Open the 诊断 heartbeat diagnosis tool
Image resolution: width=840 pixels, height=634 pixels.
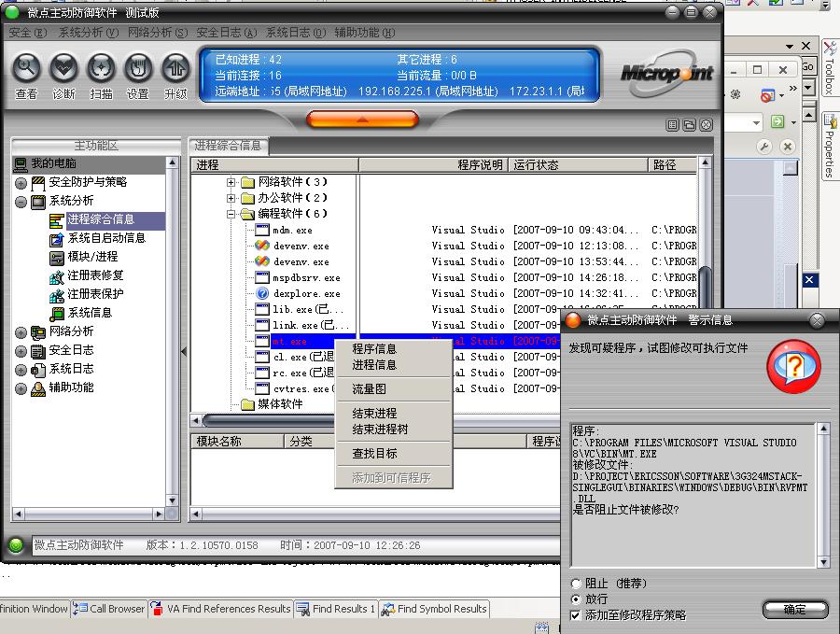pyautogui.click(x=63, y=68)
